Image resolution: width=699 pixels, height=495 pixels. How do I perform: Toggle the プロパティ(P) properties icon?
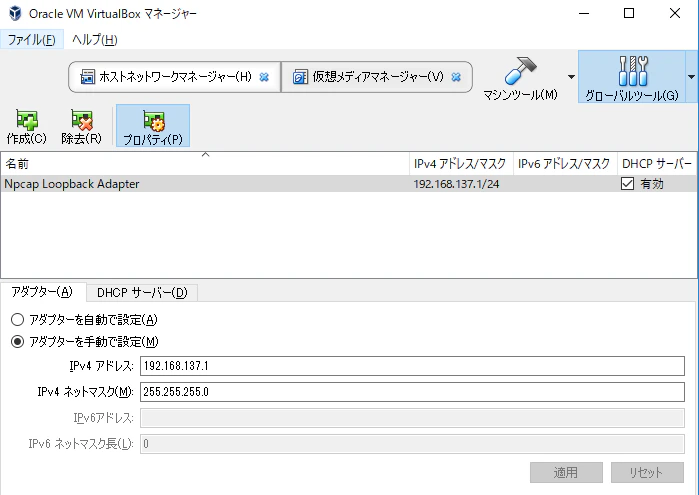[x=153, y=126]
